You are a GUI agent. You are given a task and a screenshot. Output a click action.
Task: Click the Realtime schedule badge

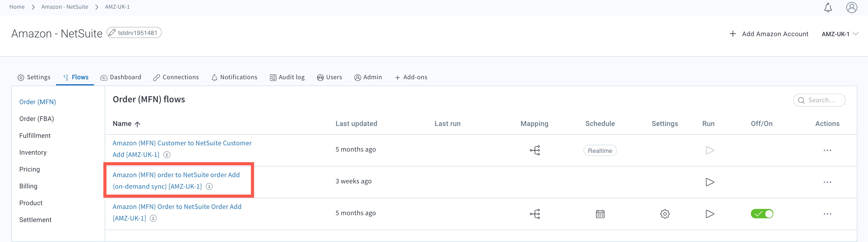(600, 151)
